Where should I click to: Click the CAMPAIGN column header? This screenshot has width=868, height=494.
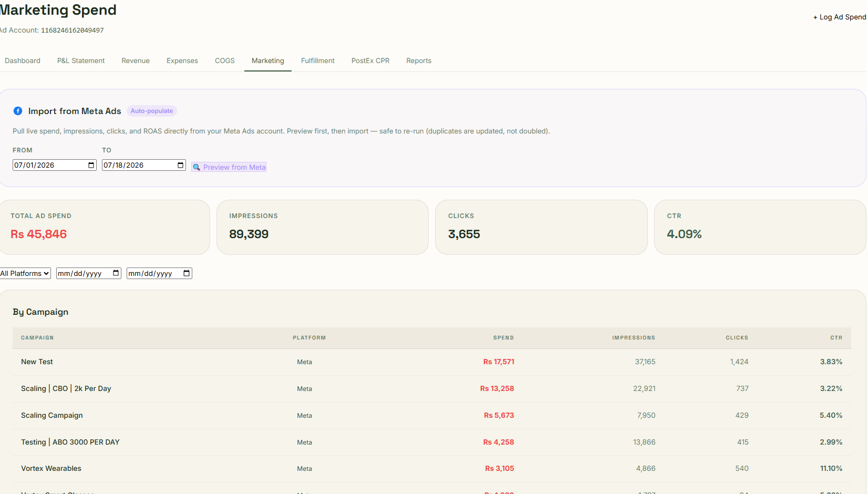(37, 338)
